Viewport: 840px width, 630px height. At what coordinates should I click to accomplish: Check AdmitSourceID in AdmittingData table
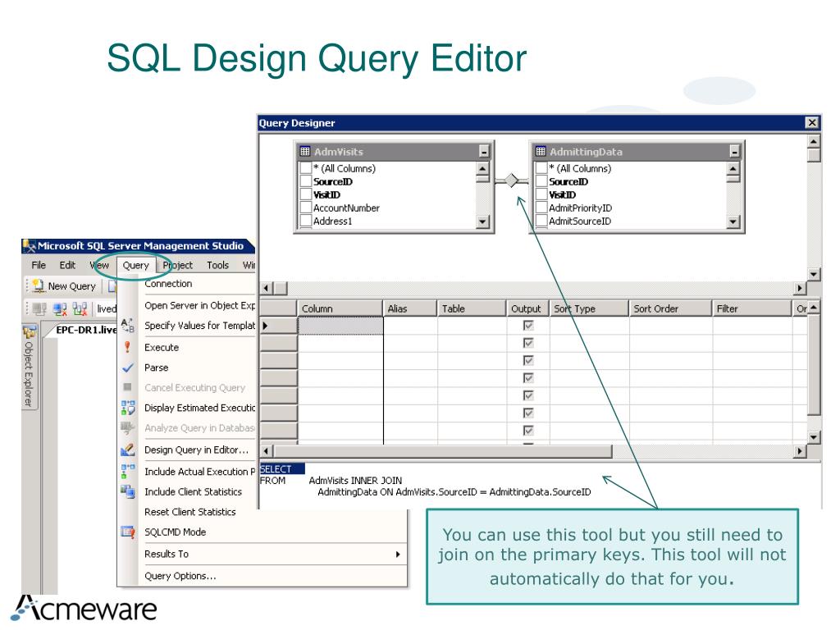541,221
